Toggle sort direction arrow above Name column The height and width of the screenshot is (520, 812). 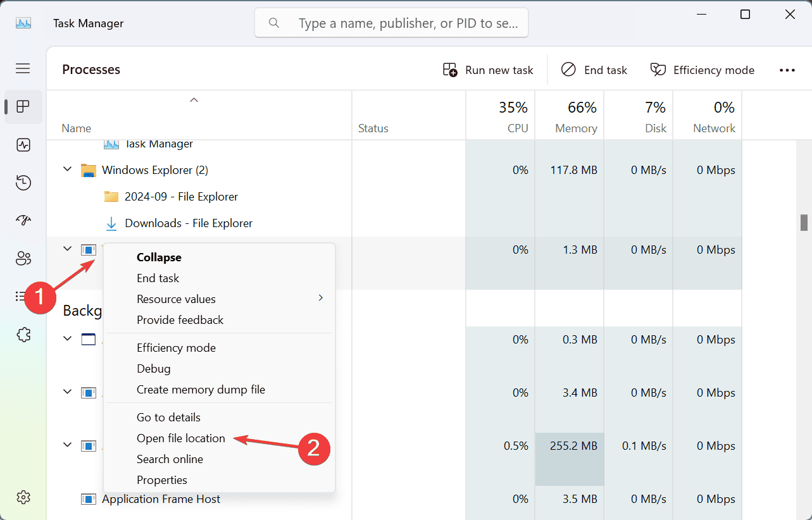194,100
